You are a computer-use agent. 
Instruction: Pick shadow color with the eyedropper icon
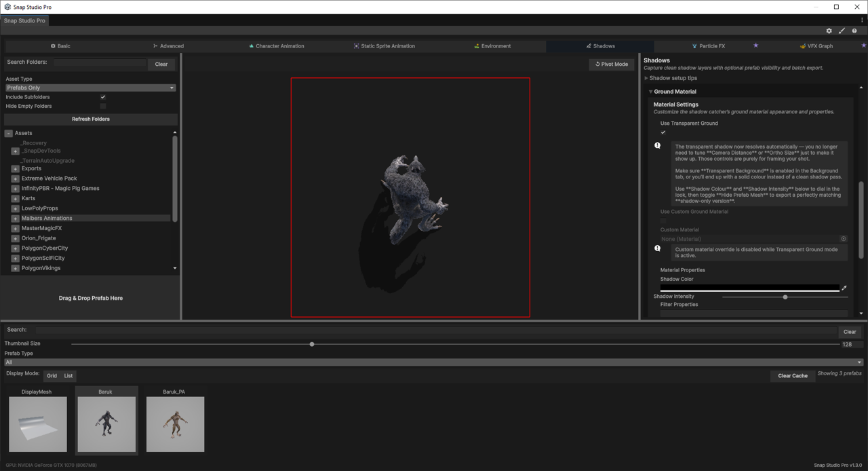[844, 288]
